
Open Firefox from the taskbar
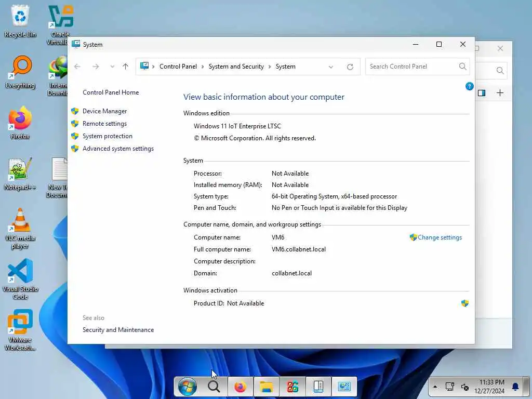pyautogui.click(x=240, y=387)
